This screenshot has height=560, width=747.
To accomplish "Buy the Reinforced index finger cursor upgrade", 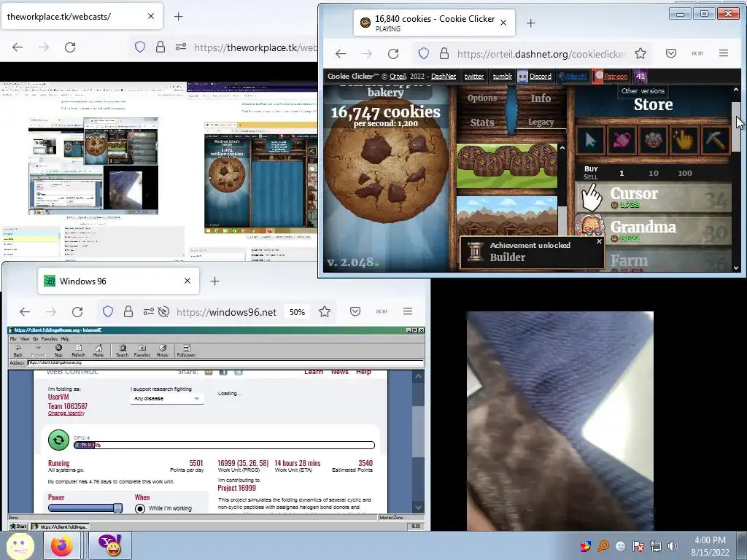I will [x=590, y=140].
